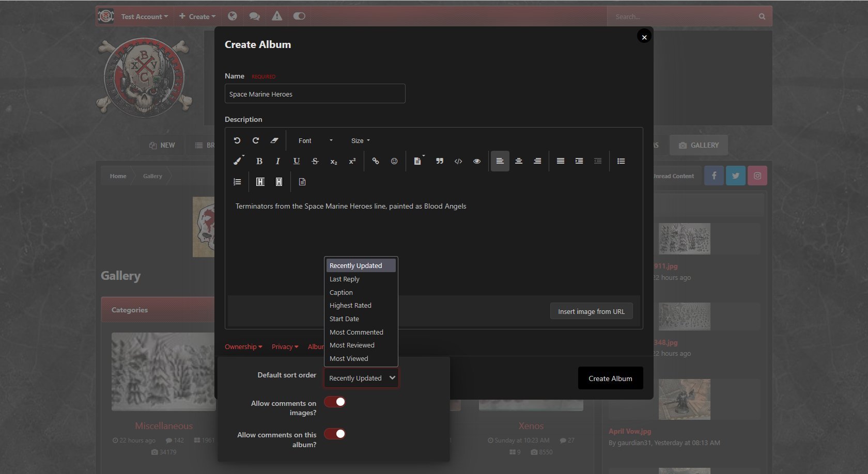Choose Most Viewed from sort list
Image resolution: width=868 pixels, height=474 pixels.
349,359
